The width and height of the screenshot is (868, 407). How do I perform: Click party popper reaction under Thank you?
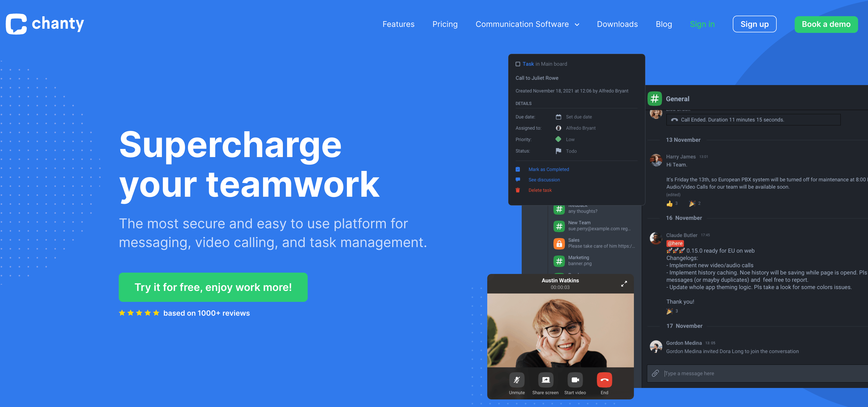tap(669, 311)
